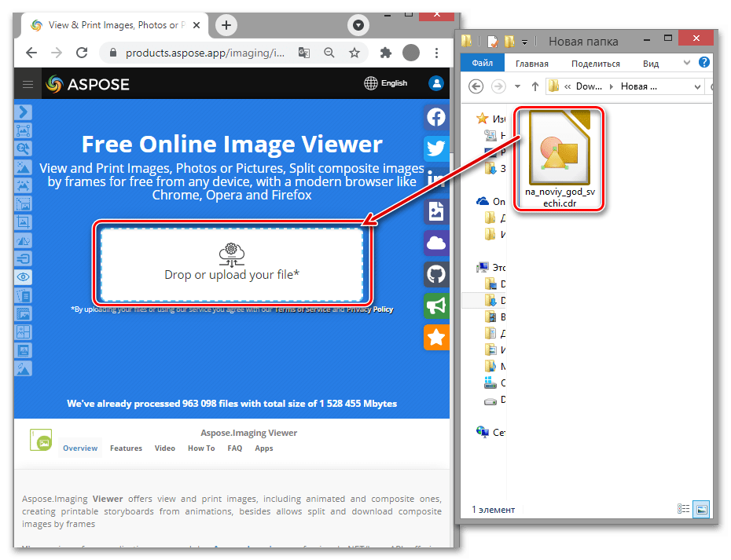Expand the Aspose left sidebar arrow

pos(24,112)
